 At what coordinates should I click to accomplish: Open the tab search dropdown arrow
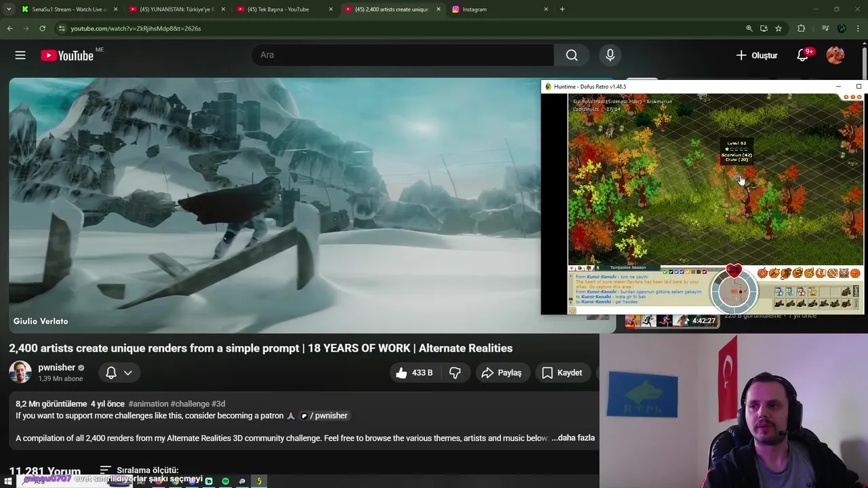pyautogui.click(x=8, y=9)
